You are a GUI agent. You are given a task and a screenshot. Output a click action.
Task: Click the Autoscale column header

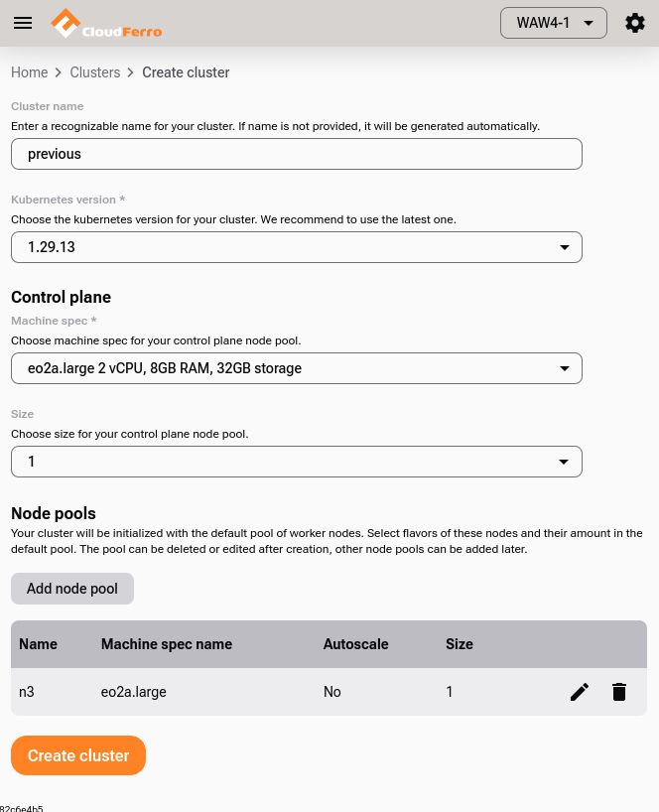[355, 644]
